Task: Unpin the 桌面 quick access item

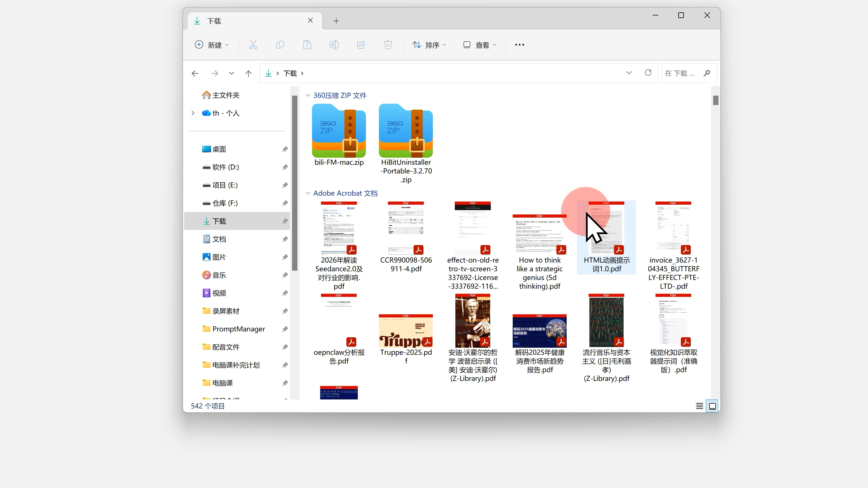Action: (285, 149)
